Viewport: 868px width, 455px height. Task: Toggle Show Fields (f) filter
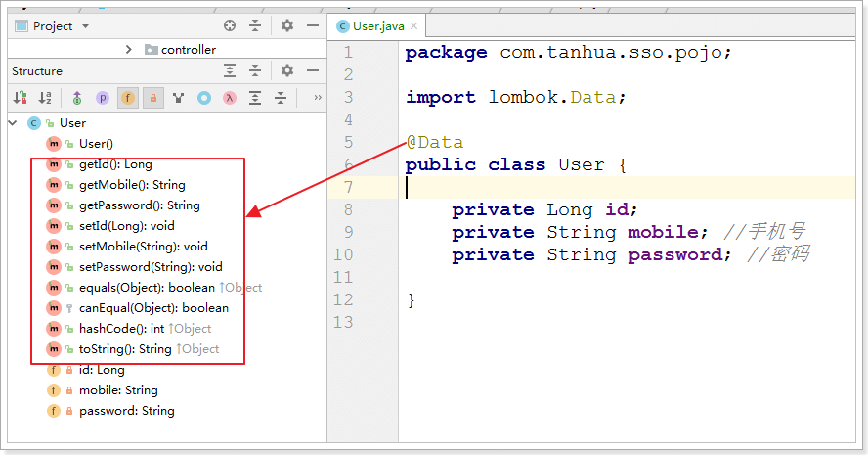tap(128, 98)
